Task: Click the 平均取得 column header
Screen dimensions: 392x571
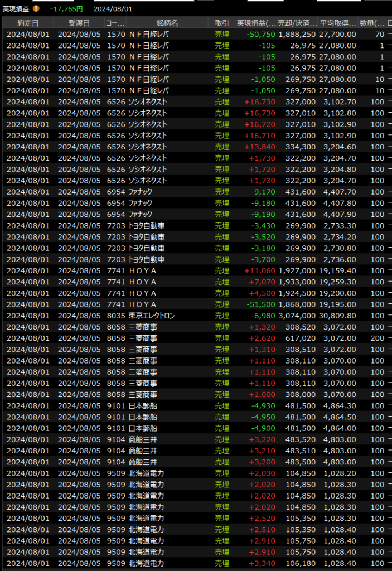Action: 338,23
